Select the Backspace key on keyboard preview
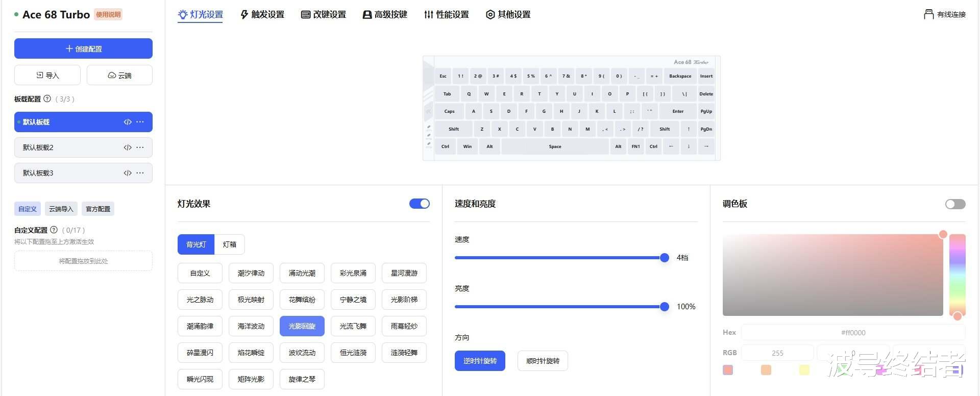The image size is (980, 396). tap(680, 76)
